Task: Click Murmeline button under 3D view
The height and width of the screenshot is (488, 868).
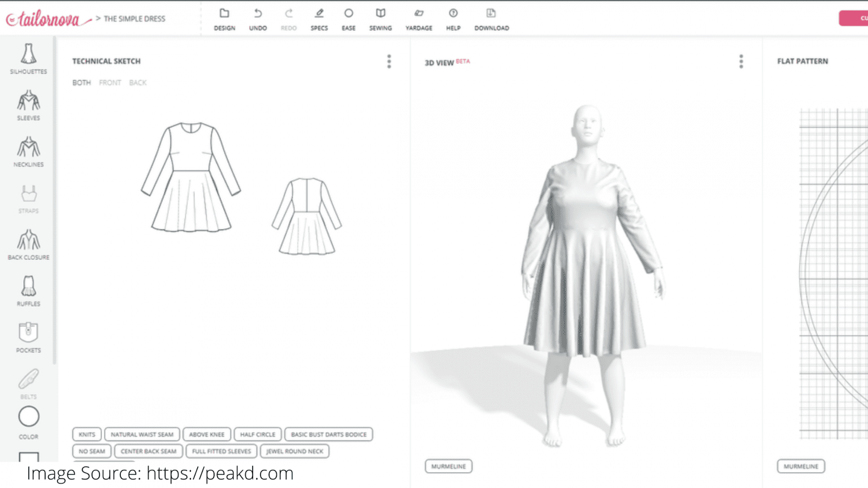Action: (x=449, y=467)
